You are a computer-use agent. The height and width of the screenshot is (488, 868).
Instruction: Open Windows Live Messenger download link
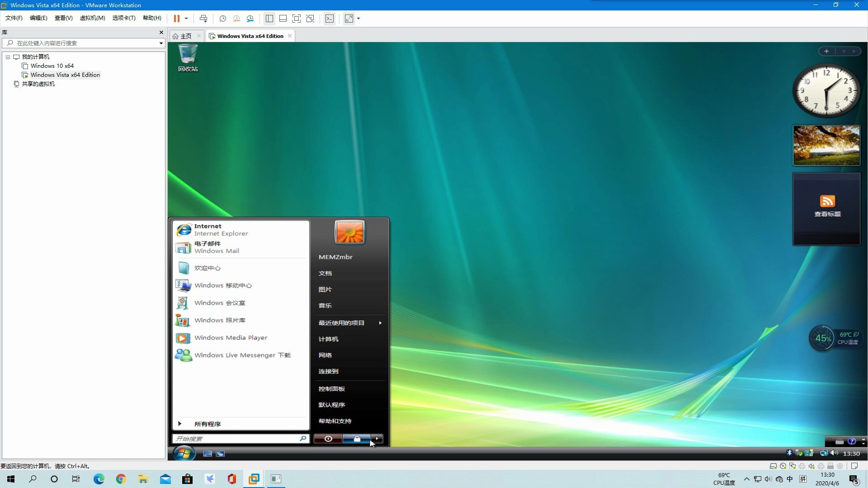[x=243, y=355]
